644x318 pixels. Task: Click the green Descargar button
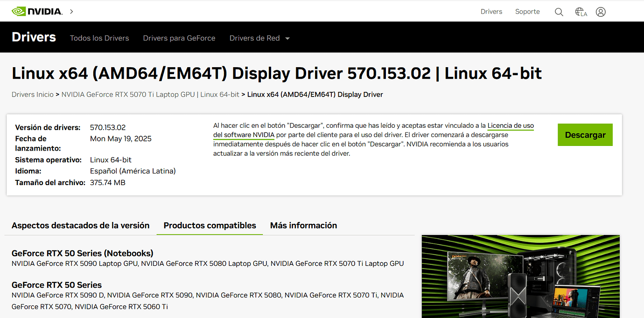585,134
